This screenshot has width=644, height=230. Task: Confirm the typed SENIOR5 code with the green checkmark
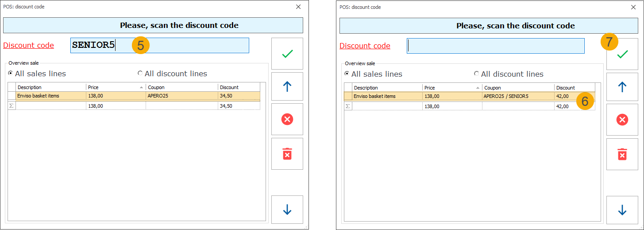tap(287, 54)
